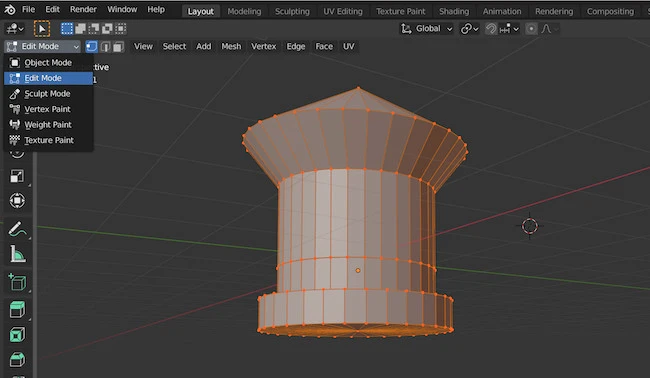650x378 pixels.
Task: Select the Annotate pencil tool
Action: 17,229
